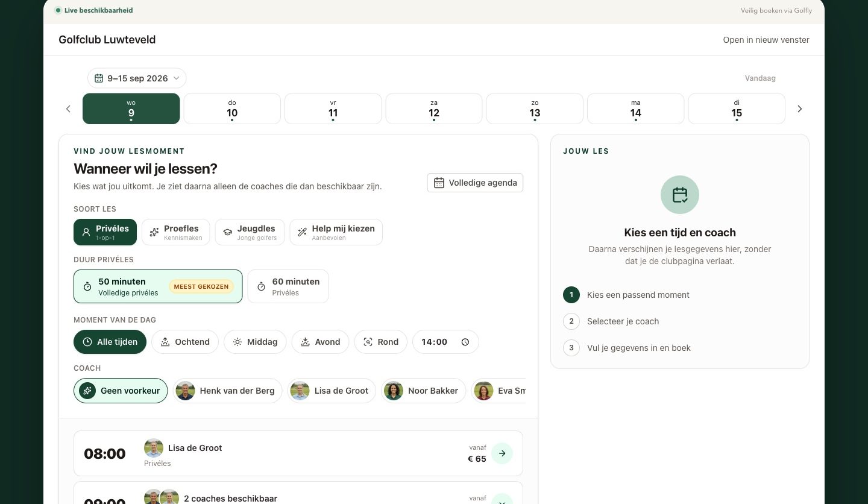868x504 pixels.
Task: Filter by coach Lisa de Groot
Action: 332,391
